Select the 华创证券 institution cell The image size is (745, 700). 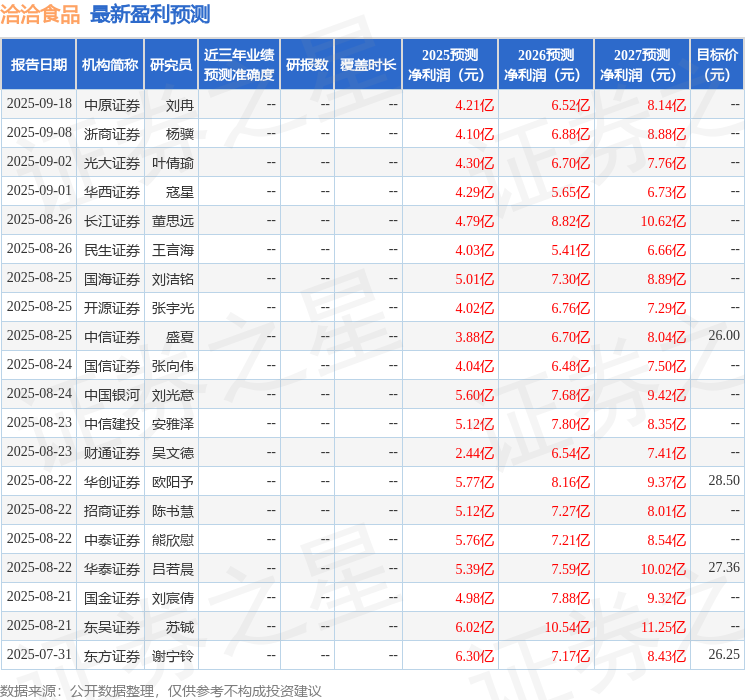(112, 482)
